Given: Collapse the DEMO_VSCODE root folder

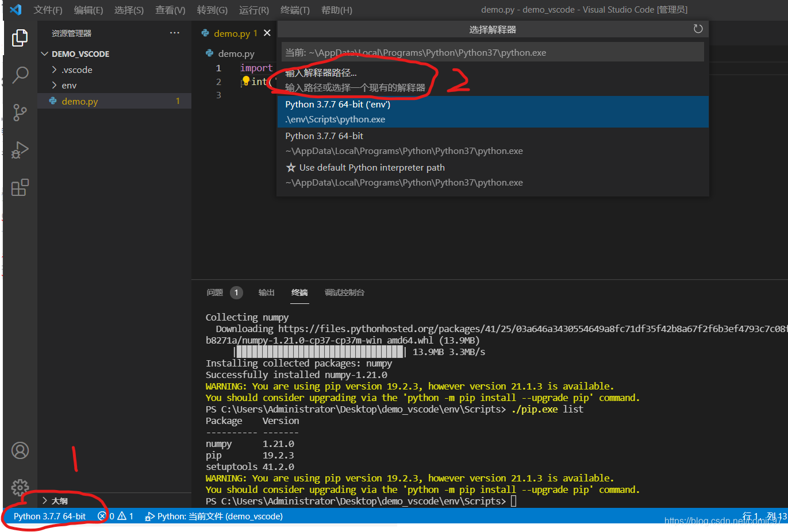Looking at the screenshot, I should point(45,54).
